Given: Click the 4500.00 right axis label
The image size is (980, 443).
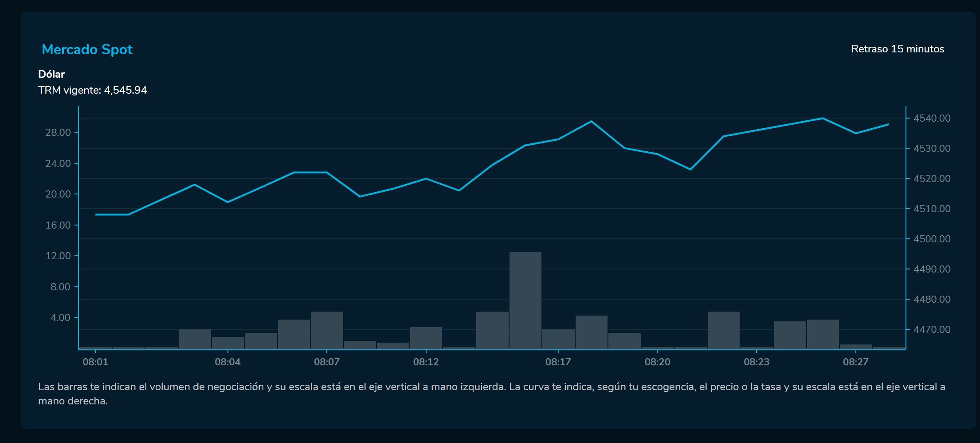Looking at the screenshot, I should pos(932,239).
